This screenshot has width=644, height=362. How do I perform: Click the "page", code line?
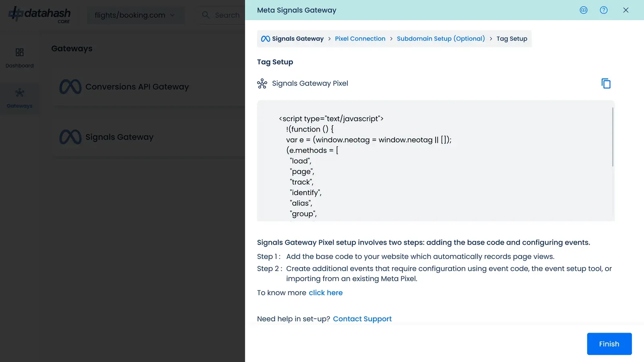pyautogui.click(x=302, y=172)
